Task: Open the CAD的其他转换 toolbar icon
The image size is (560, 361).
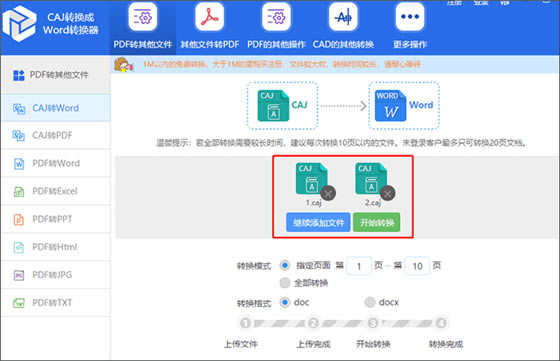Action: [343, 17]
